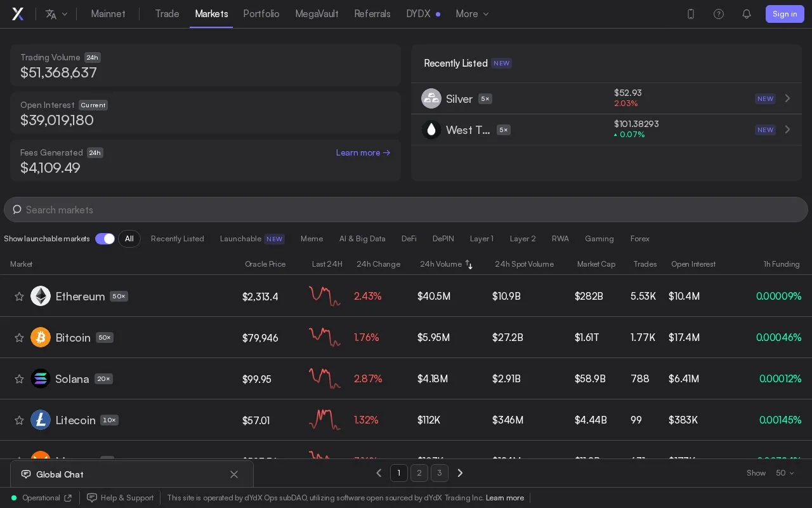Image resolution: width=812 pixels, height=508 pixels.
Task: Click the Sign in button
Action: [x=785, y=14]
